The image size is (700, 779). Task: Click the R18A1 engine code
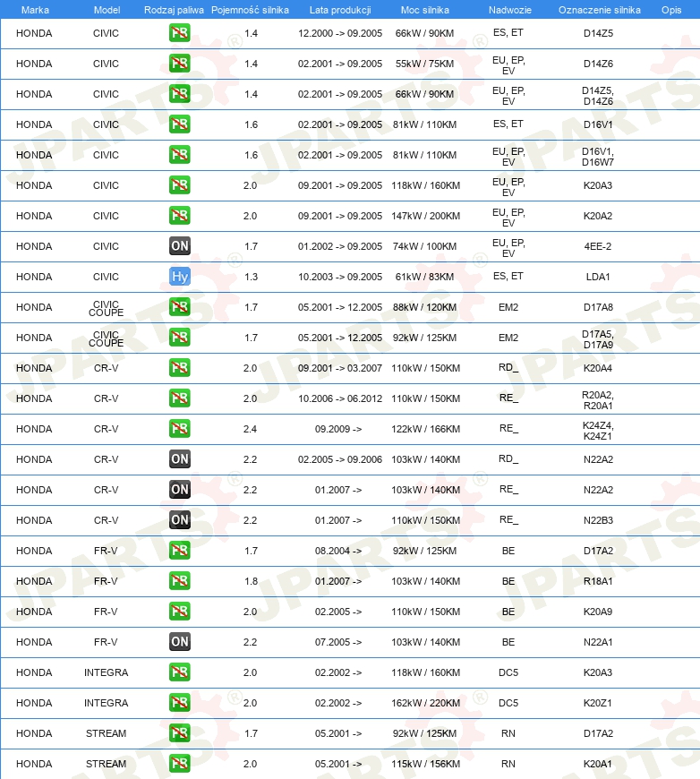598,581
